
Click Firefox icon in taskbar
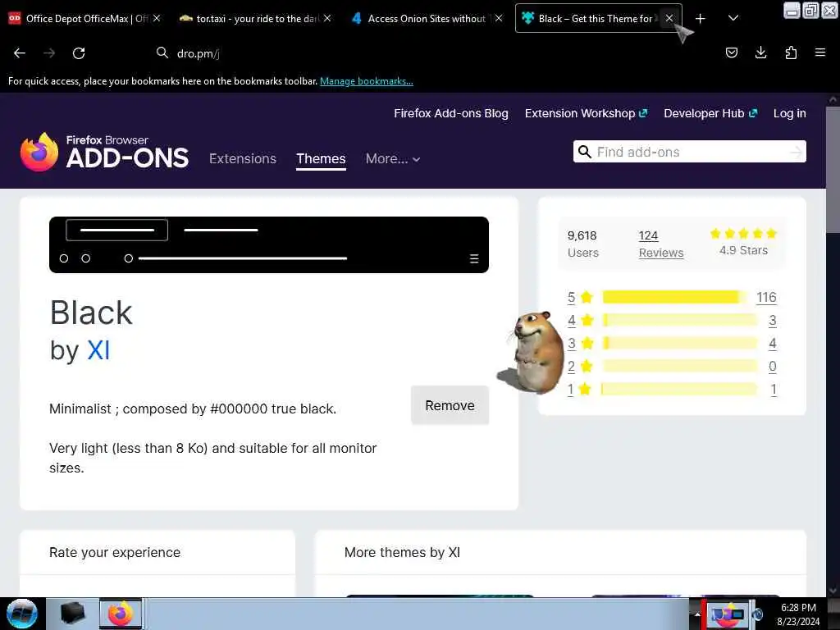tap(121, 614)
